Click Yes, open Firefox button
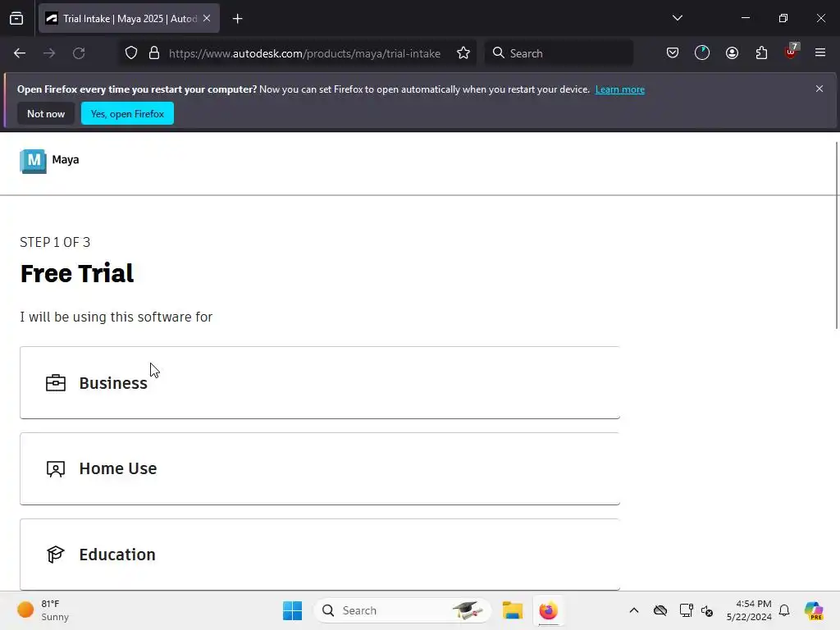 coord(127,113)
